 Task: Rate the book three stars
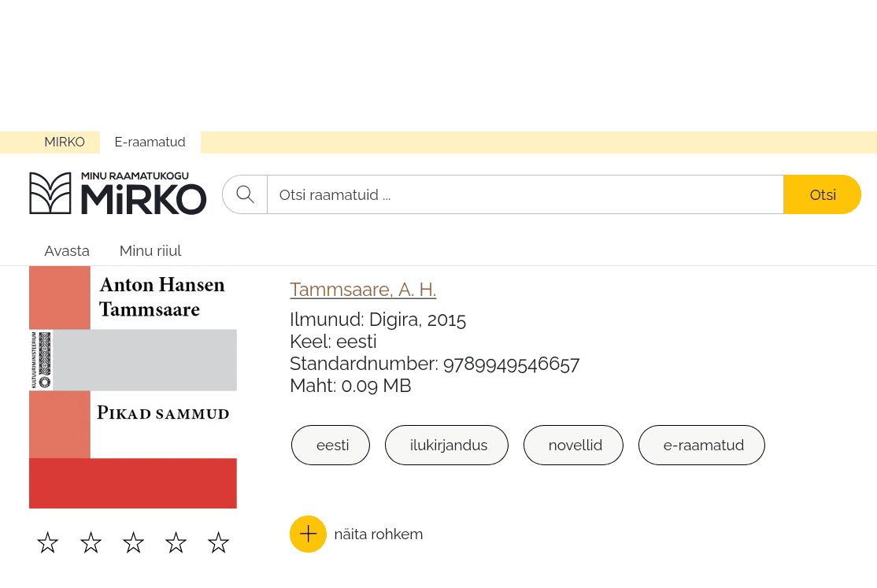coord(133,542)
